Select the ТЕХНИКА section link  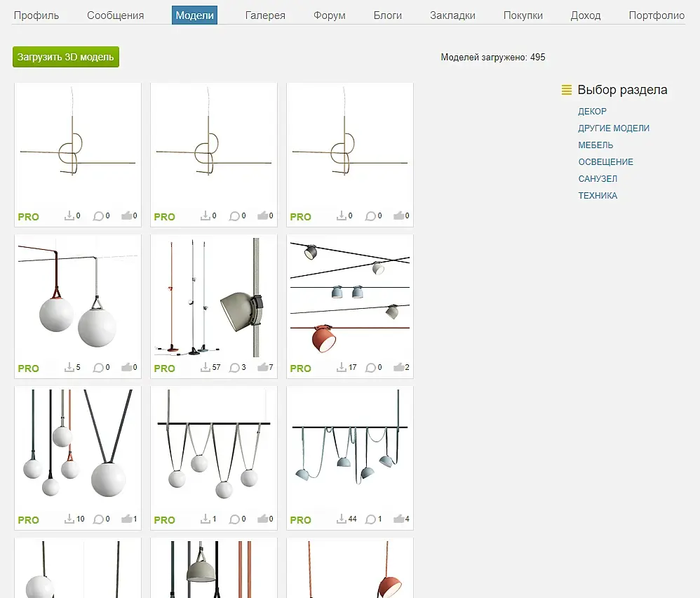(598, 196)
